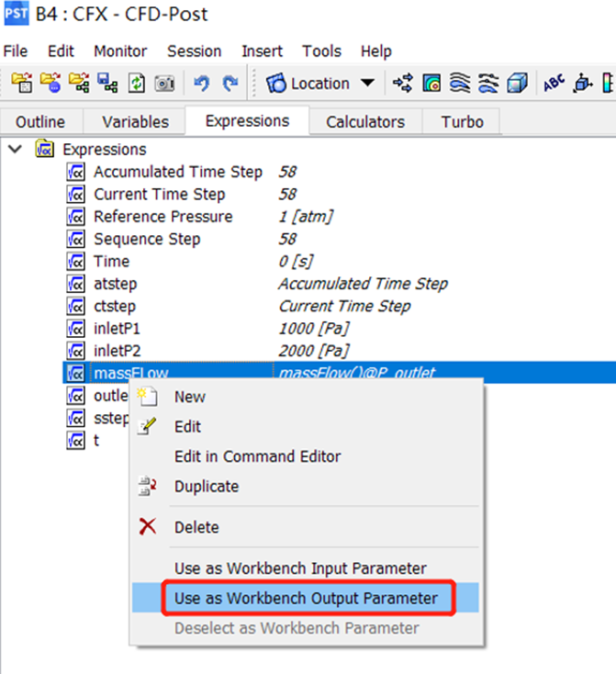616x674 pixels.
Task: Click the Legend color bar icon
Action: tap(608, 83)
